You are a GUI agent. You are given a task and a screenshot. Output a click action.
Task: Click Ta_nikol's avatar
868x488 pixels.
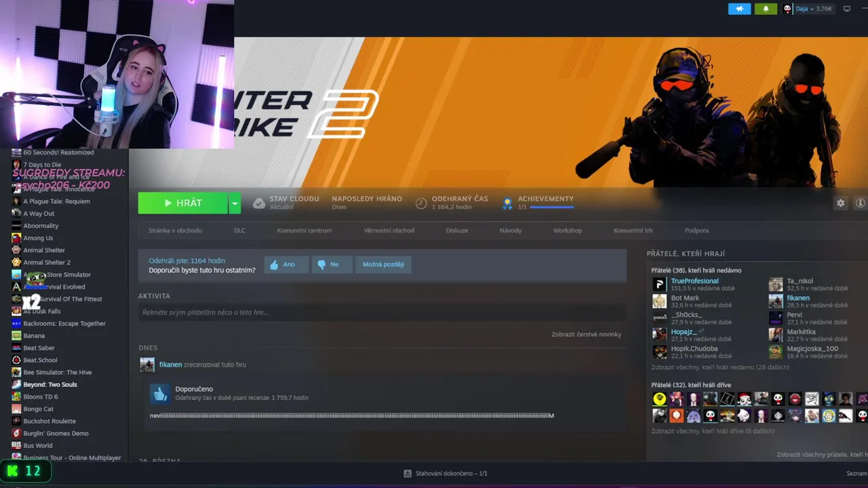776,284
